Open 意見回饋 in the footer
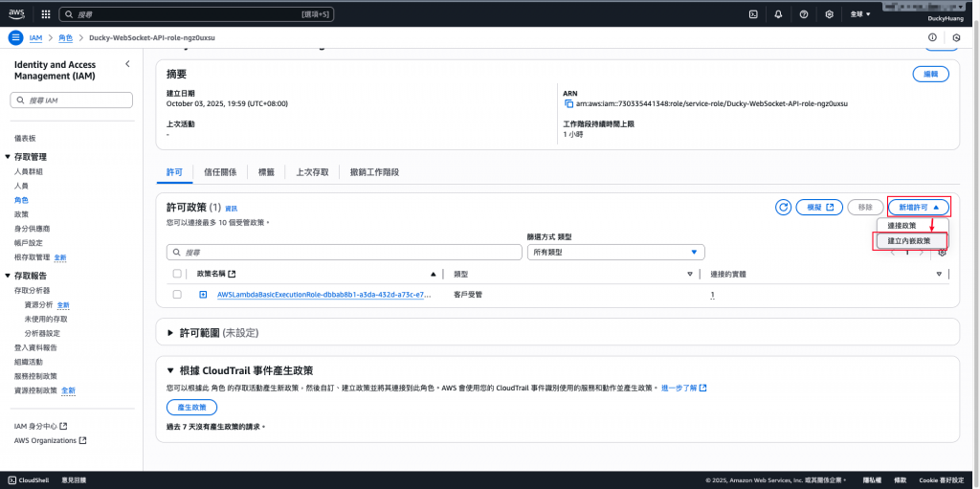 click(x=74, y=480)
